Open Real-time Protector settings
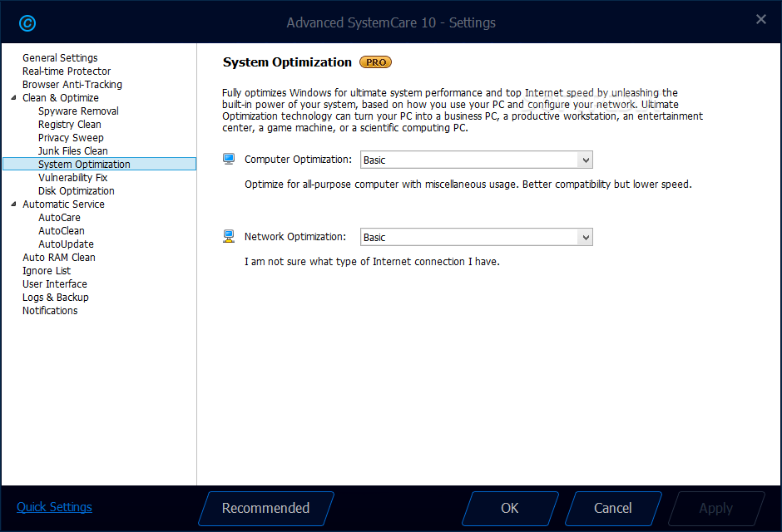The image size is (782, 532). 67,71
